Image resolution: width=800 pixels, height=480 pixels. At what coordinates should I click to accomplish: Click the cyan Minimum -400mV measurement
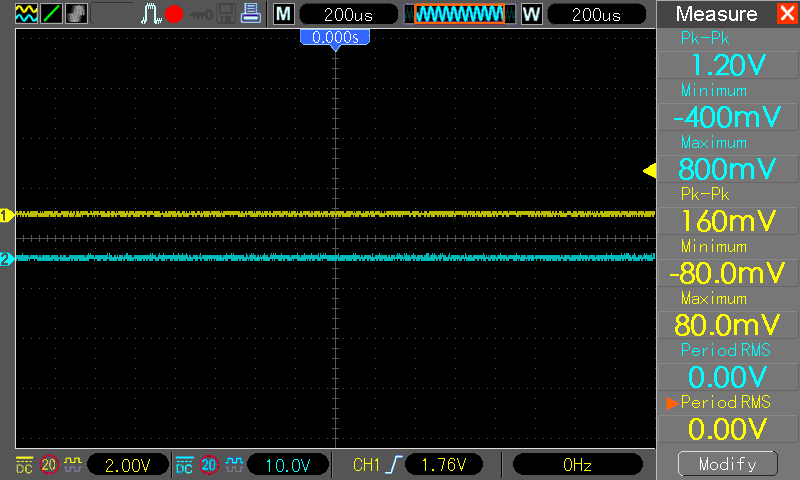pos(728,117)
